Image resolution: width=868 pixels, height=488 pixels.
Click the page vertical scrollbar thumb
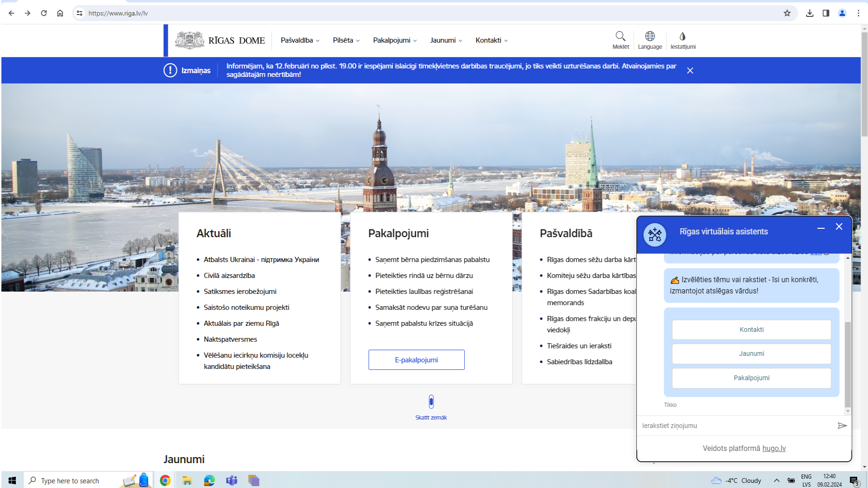[864, 84]
